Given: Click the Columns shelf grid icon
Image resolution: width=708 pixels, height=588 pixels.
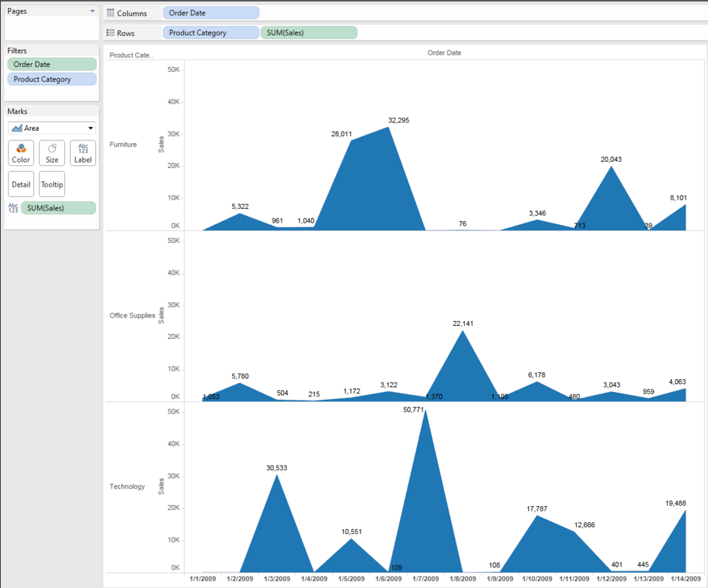Looking at the screenshot, I should 110,13.
